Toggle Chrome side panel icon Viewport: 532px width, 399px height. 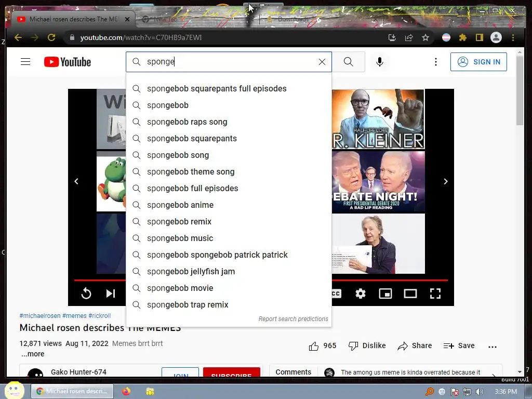point(479,37)
